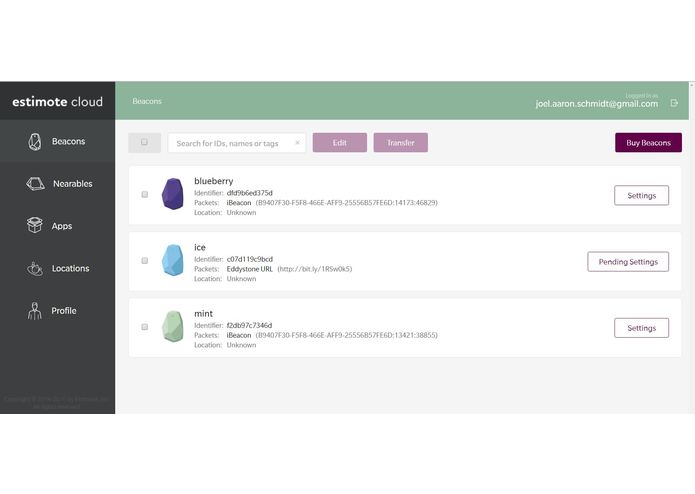Click the mint beacon name
Image resolution: width=695 pixels, height=494 pixels.
(x=203, y=314)
